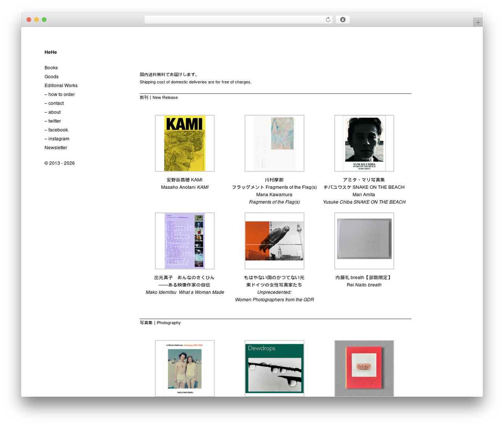This screenshot has height=427, width=504.
Task: Open the orange GDR women photographers cover
Action: pyautogui.click(x=274, y=241)
